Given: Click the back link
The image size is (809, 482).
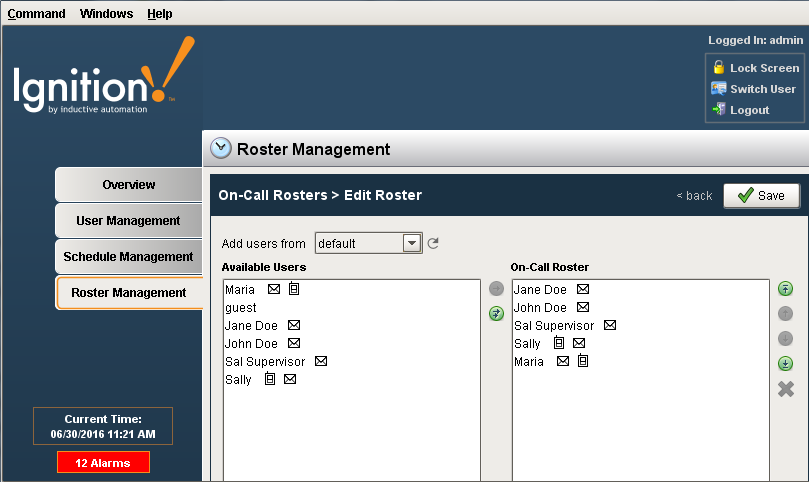Looking at the screenshot, I should coord(694,196).
